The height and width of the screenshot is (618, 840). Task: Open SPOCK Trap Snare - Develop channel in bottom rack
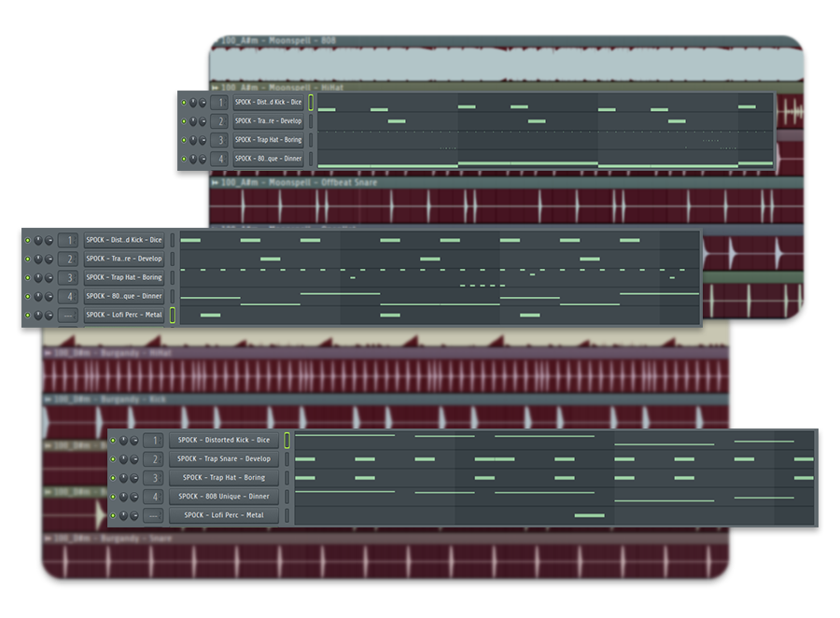point(224,459)
